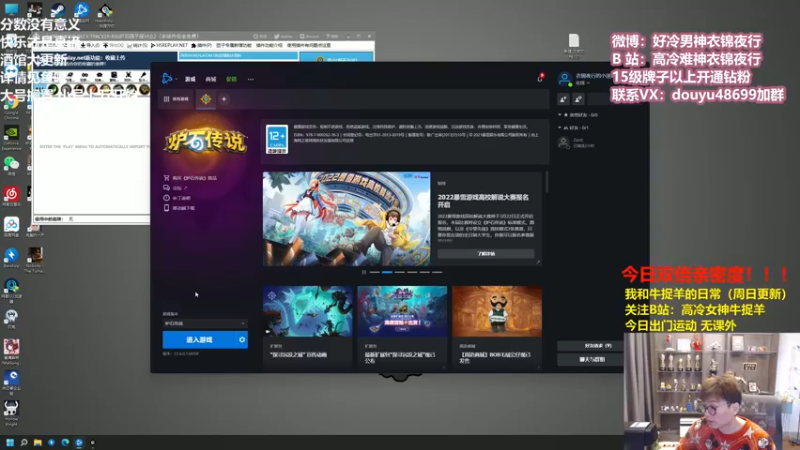The image size is (800, 450).
Task: Open the 游戏 tab in Battle.net
Action: [190, 79]
